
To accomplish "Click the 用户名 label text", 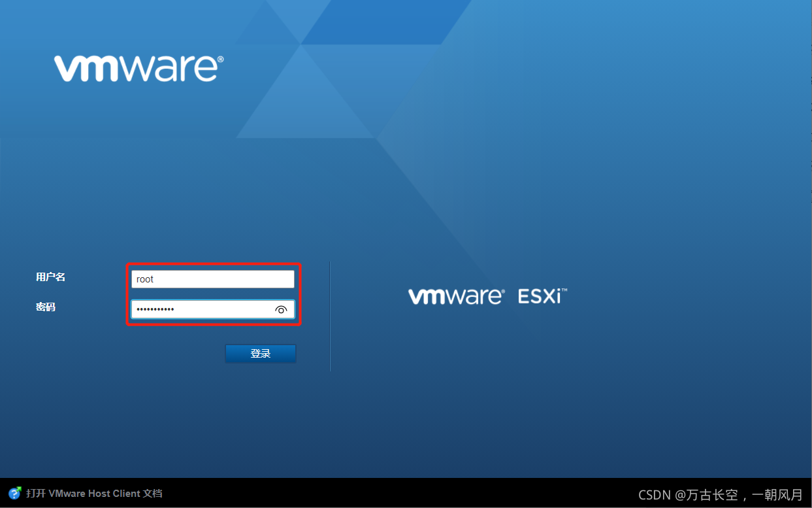I will pyautogui.click(x=50, y=277).
